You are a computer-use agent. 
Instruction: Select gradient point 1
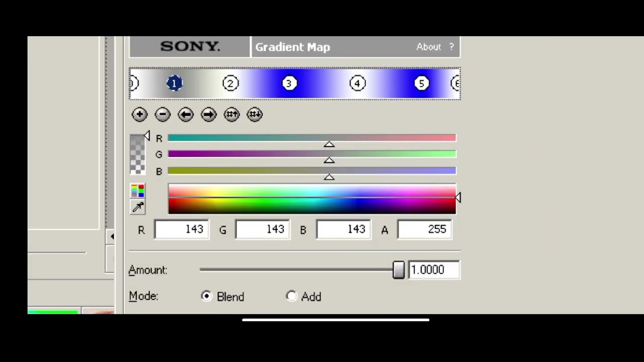175,83
